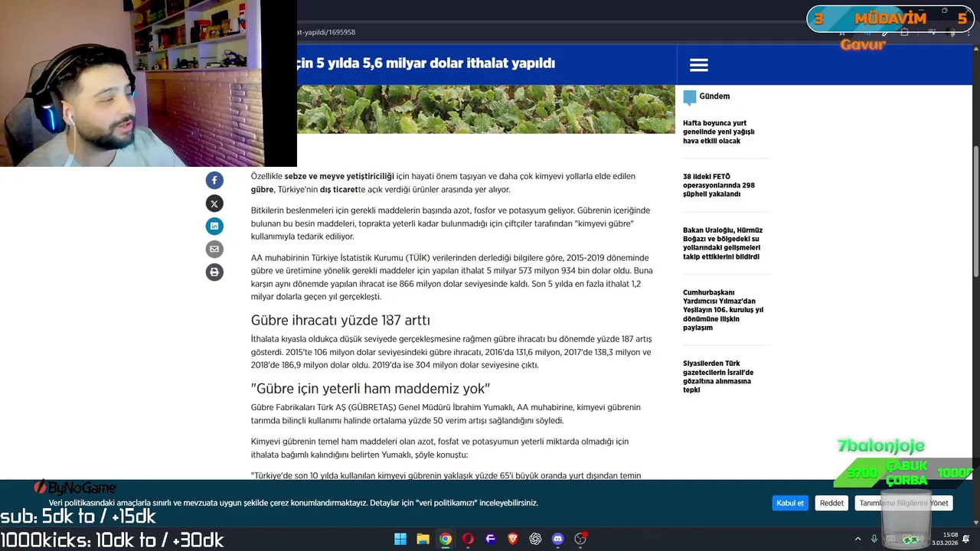Share the article on X
The width and height of the screenshot is (980, 551).
tap(214, 203)
